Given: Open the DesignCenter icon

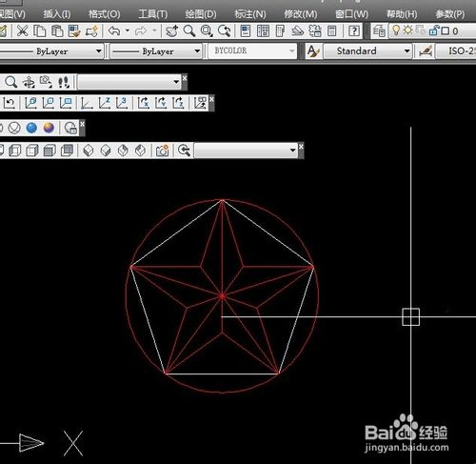Looking at the screenshot, I should (x=263, y=31).
